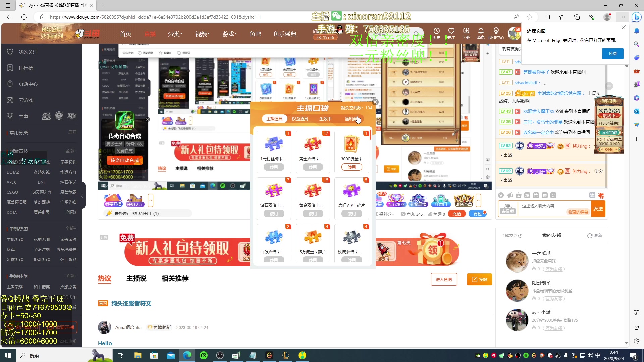Click the 滤 filter icon in chat toolbar

point(592,195)
